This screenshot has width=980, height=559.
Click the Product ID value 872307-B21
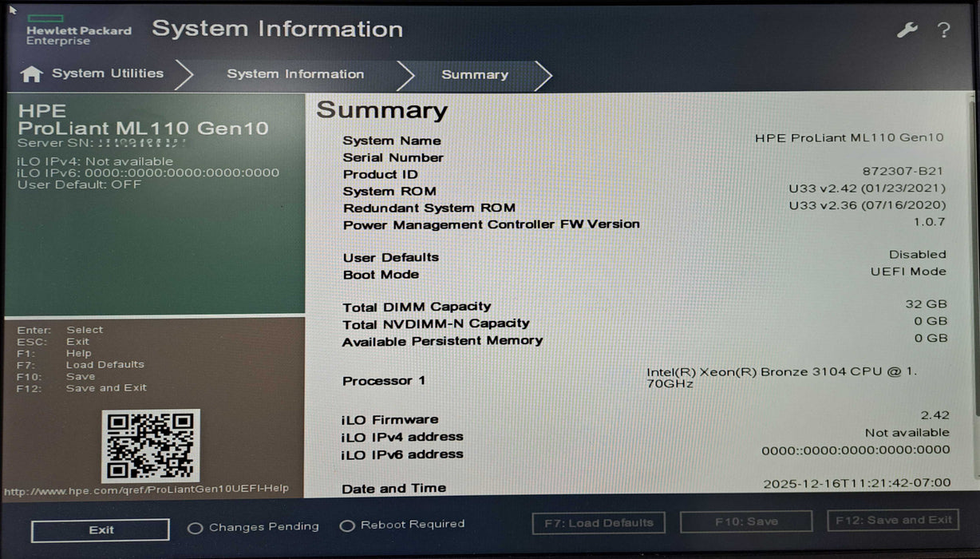(x=903, y=171)
